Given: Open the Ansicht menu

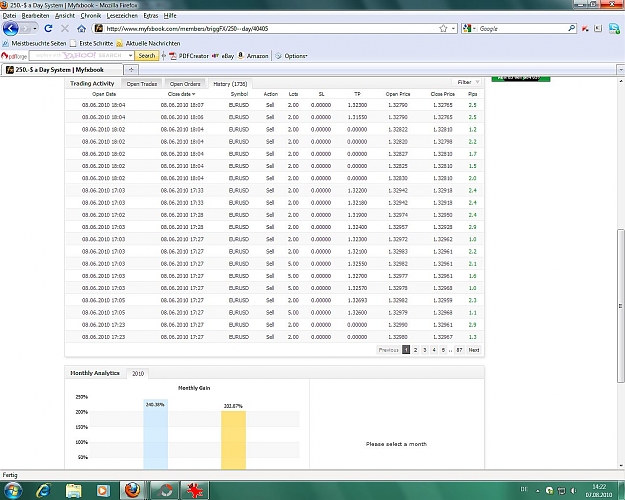Looking at the screenshot, I should coord(65,16).
